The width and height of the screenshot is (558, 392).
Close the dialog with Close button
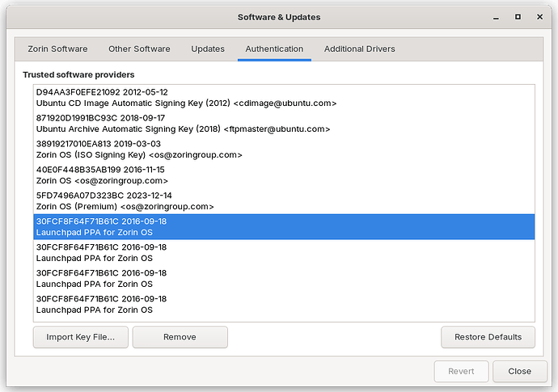tap(519, 371)
